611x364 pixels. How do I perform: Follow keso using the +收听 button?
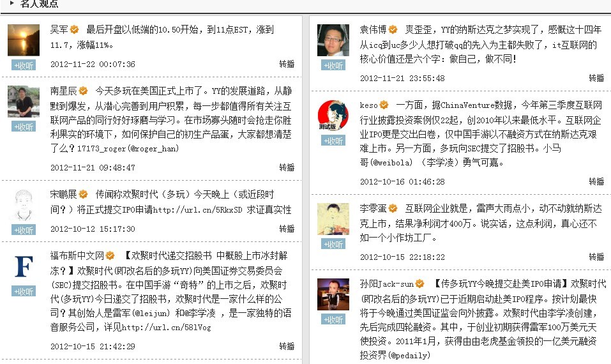(x=333, y=140)
